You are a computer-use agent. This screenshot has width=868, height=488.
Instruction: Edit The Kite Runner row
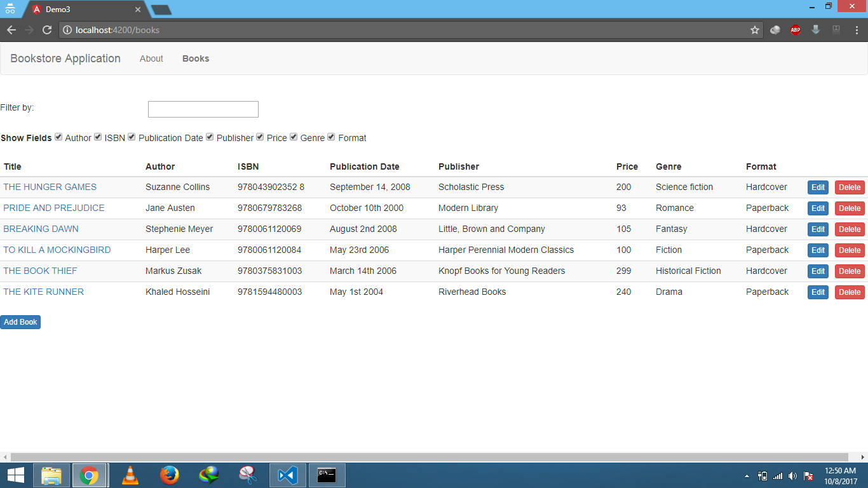click(818, 292)
